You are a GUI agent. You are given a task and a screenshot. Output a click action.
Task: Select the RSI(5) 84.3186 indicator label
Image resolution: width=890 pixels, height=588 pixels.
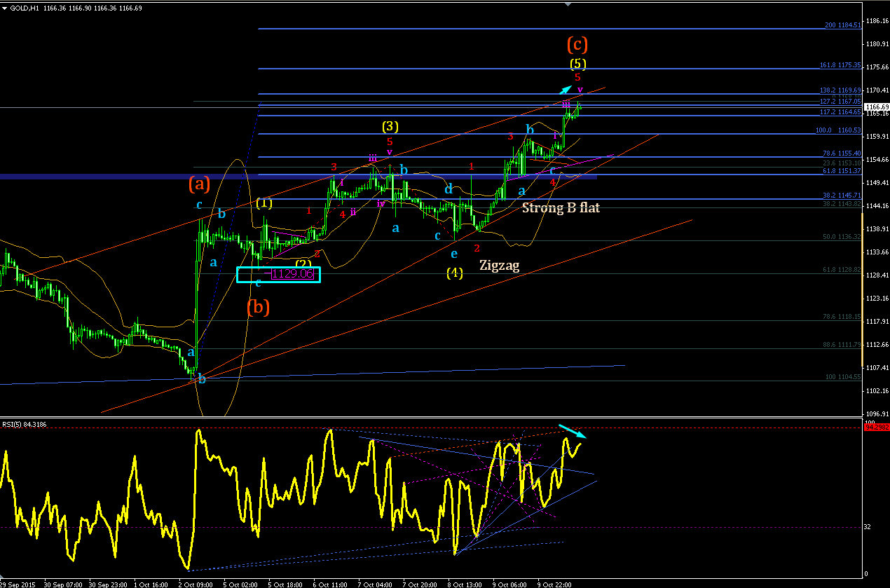point(23,423)
